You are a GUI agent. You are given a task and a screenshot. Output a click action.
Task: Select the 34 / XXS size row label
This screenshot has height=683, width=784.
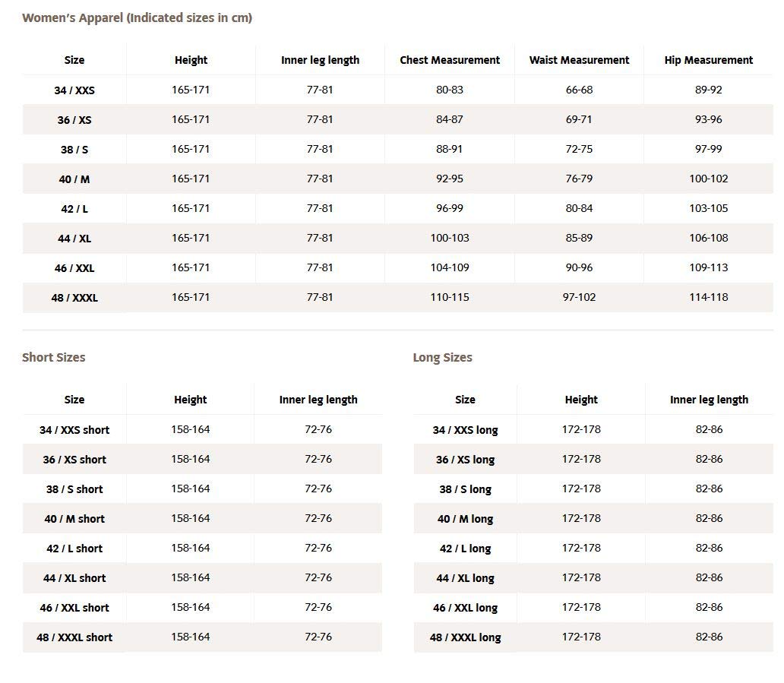click(74, 90)
